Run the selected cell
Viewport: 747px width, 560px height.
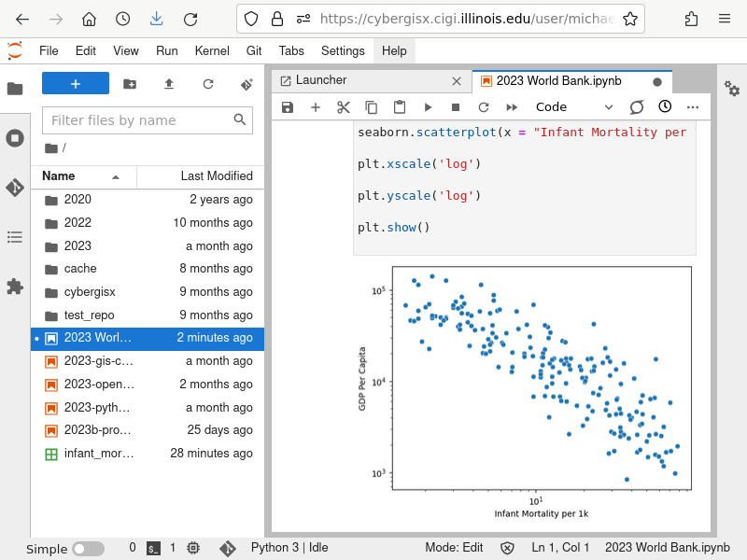(x=428, y=107)
